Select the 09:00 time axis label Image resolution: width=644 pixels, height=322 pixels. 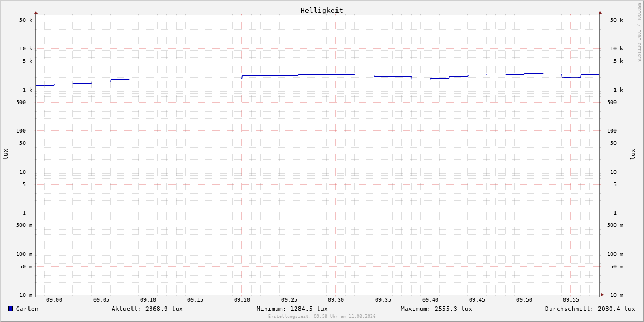54,300
